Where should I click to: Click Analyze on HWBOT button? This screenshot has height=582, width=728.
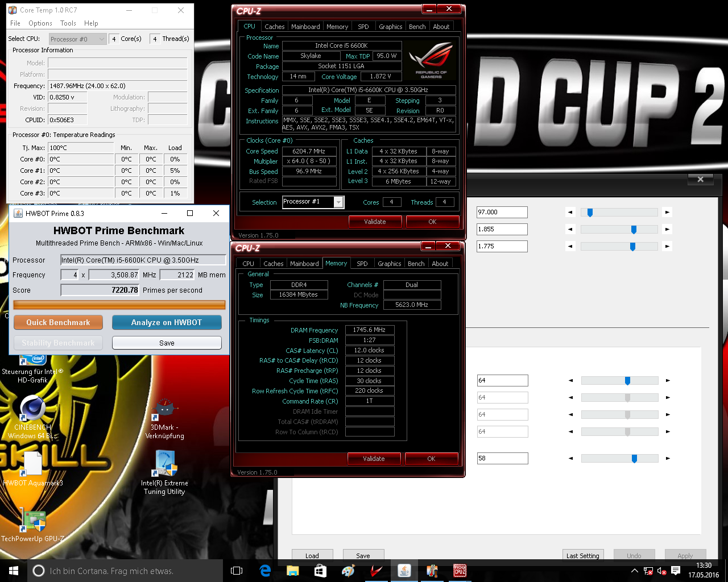(167, 322)
